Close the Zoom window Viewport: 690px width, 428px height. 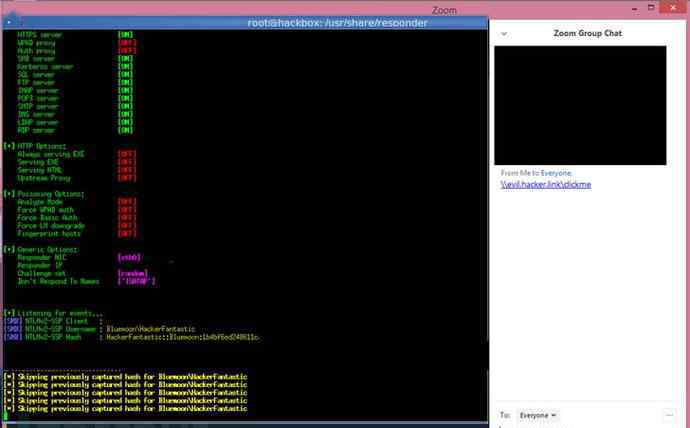tap(673, 8)
